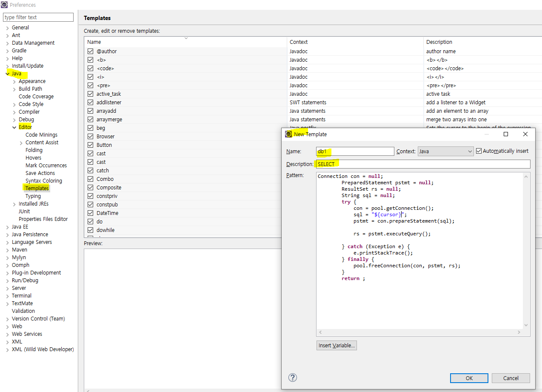
Task: Uncheck the <b> template checkbox
Action: 90,60
